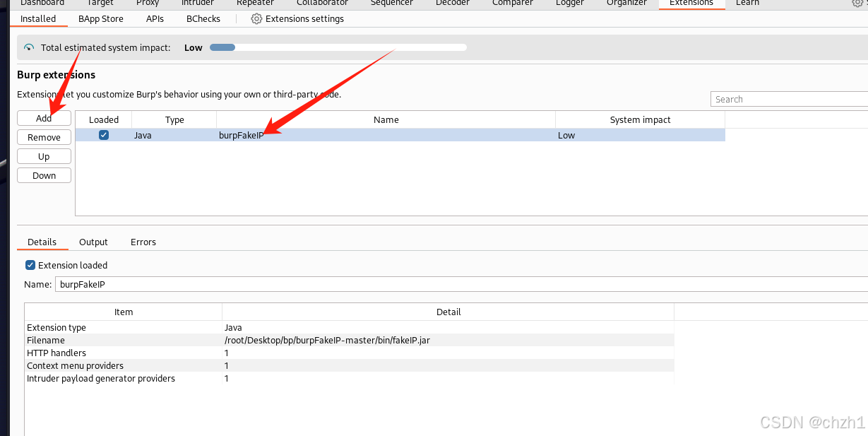Image resolution: width=868 pixels, height=436 pixels.
Task: Open the BApp Store tab
Action: coord(101,19)
